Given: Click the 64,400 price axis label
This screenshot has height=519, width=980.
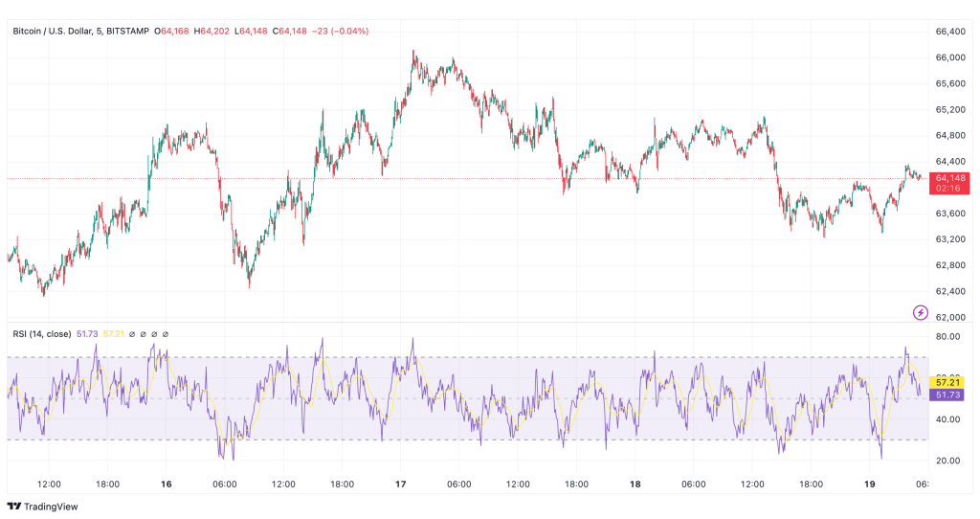Looking at the screenshot, I should point(950,161).
